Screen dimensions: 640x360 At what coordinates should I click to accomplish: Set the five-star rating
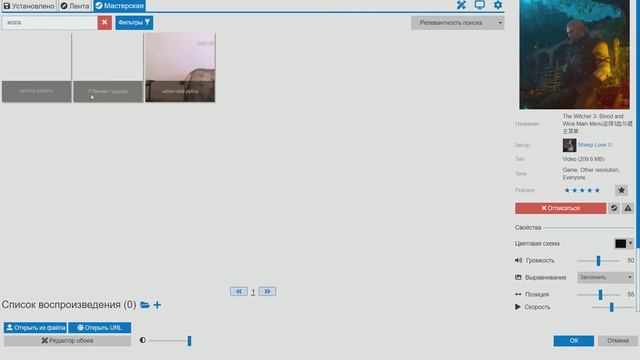click(582, 190)
